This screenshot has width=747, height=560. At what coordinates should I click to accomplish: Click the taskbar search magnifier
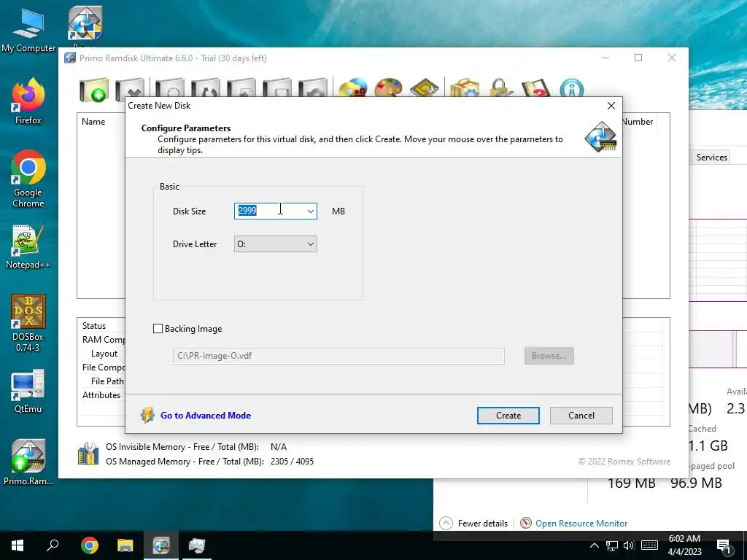tap(53, 545)
